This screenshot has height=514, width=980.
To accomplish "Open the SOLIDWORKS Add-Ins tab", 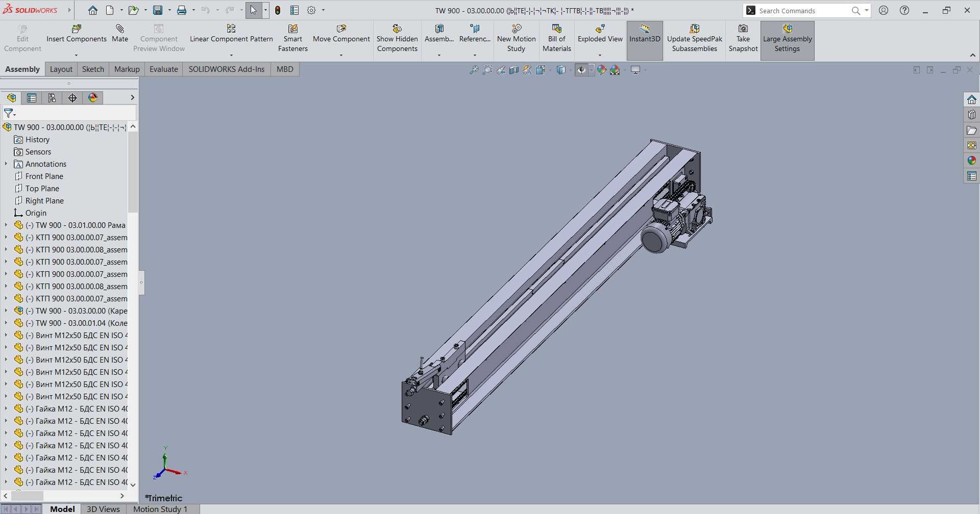I will [x=227, y=69].
